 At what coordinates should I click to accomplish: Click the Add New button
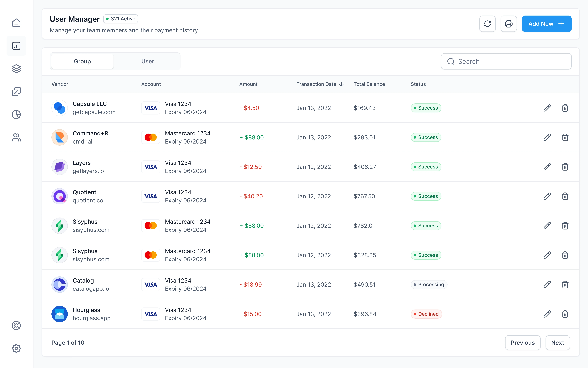546,24
